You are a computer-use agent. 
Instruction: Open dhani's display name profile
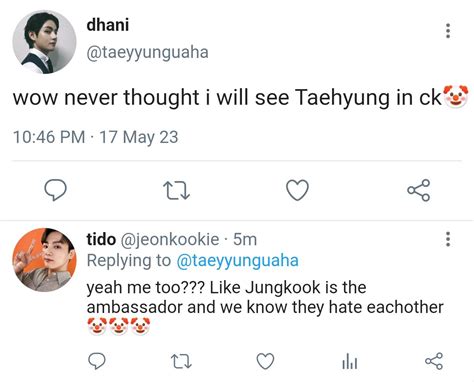tap(107, 25)
